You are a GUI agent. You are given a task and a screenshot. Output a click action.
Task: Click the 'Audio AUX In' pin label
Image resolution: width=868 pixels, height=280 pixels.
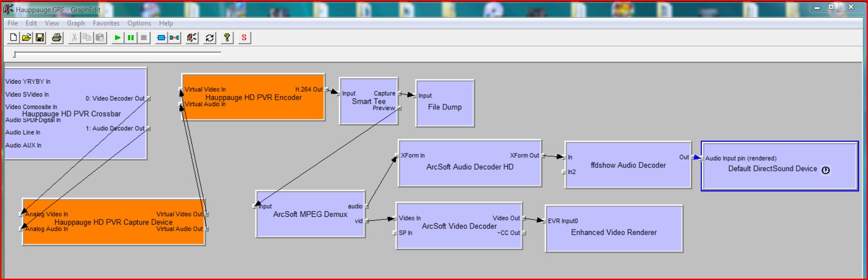pos(24,145)
